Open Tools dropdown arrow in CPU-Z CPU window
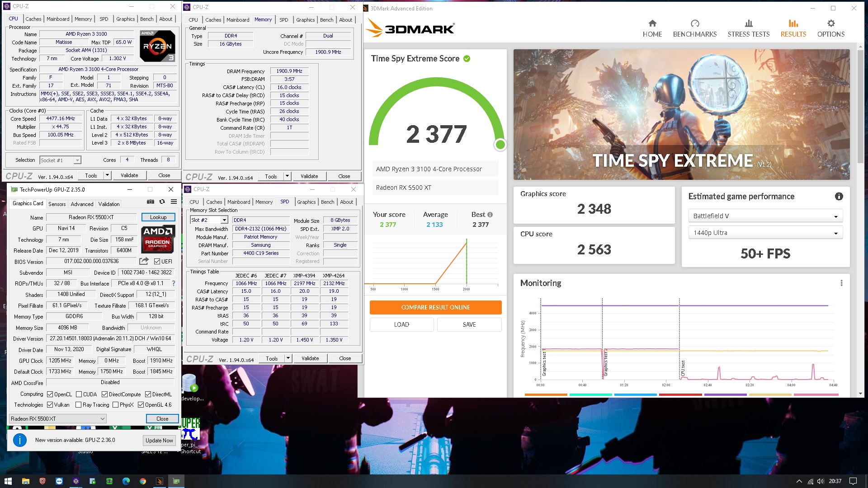 (107, 175)
